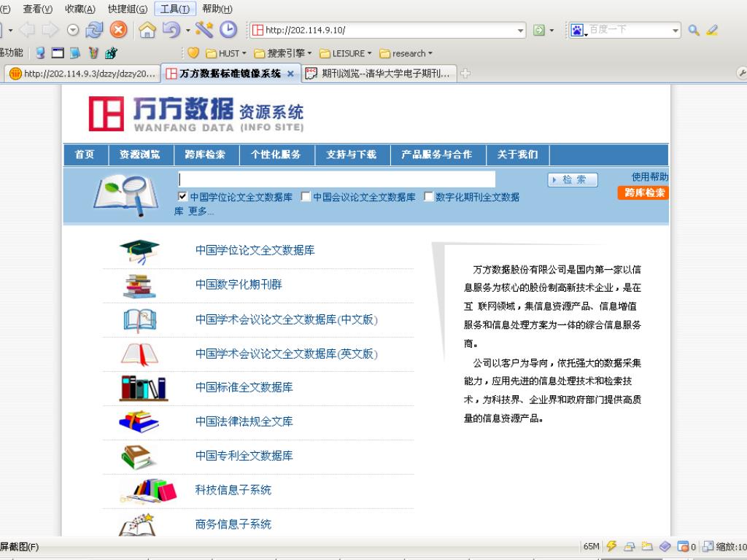Click the popup blocker status bar icon
The image size is (747, 560).
(x=683, y=546)
